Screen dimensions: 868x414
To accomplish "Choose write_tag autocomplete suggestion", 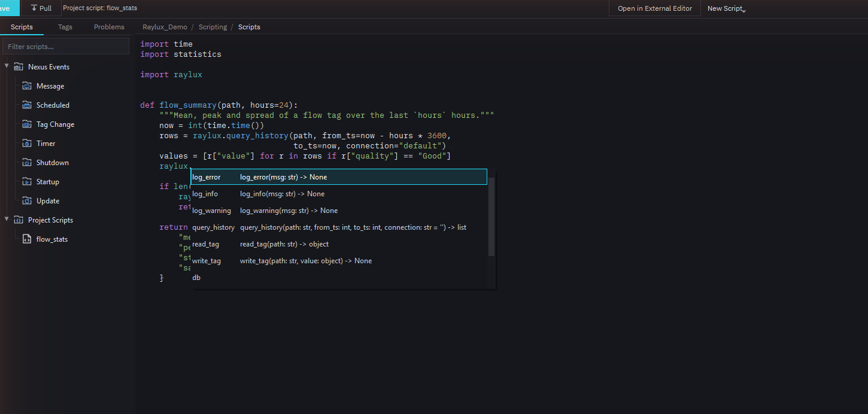I will 339,261.
